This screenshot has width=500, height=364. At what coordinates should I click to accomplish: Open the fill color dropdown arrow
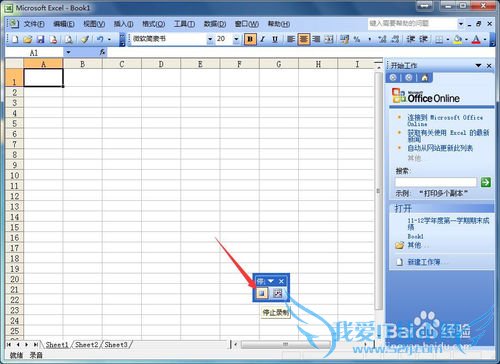(x=466, y=40)
